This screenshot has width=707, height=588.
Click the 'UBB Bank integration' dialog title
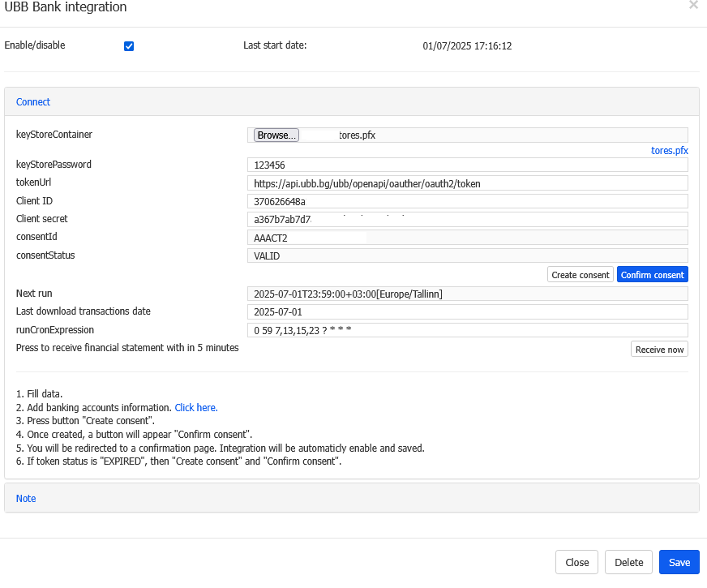(66, 6)
